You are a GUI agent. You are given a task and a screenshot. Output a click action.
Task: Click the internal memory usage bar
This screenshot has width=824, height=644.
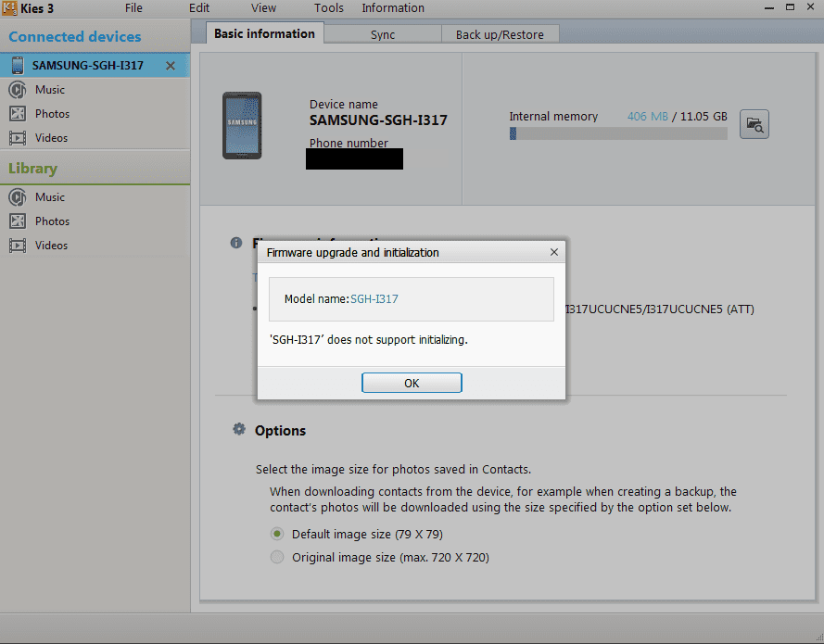(x=618, y=133)
